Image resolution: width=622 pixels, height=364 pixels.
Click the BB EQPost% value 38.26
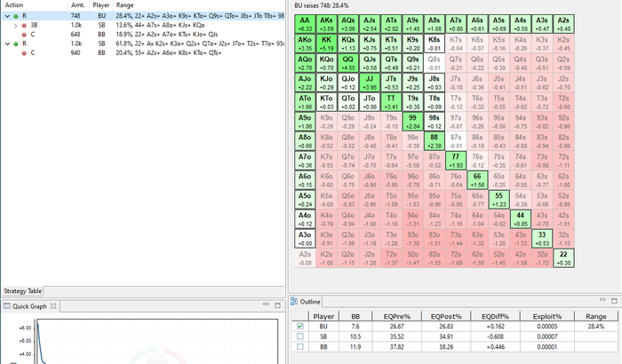pos(446,346)
